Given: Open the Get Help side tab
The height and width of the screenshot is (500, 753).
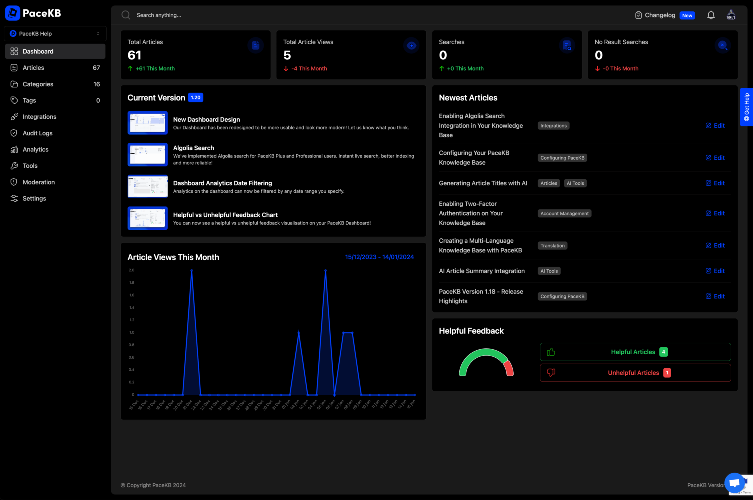Looking at the screenshot, I should [746, 107].
